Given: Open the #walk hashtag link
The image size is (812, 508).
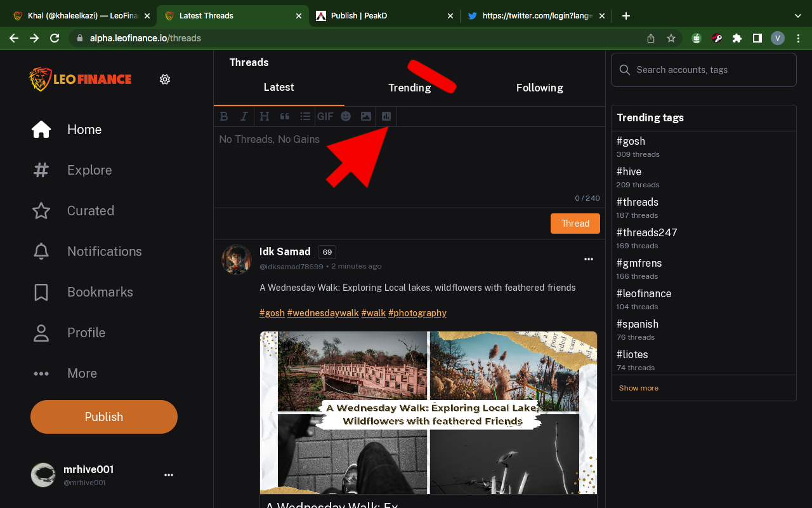Looking at the screenshot, I should [374, 313].
